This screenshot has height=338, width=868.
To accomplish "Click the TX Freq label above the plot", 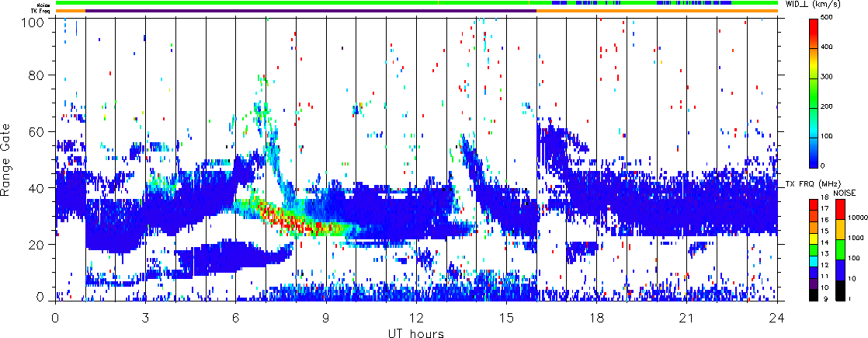I will pos(41,10).
